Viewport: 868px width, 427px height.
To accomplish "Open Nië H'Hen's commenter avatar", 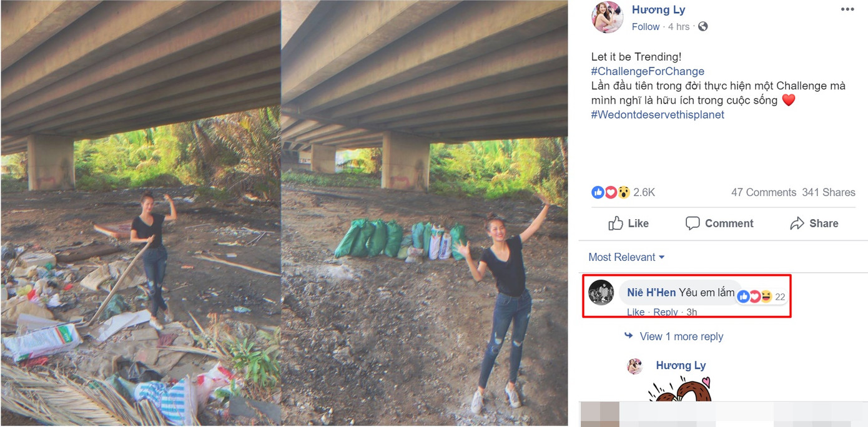I will pyautogui.click(x=601, y=292).
